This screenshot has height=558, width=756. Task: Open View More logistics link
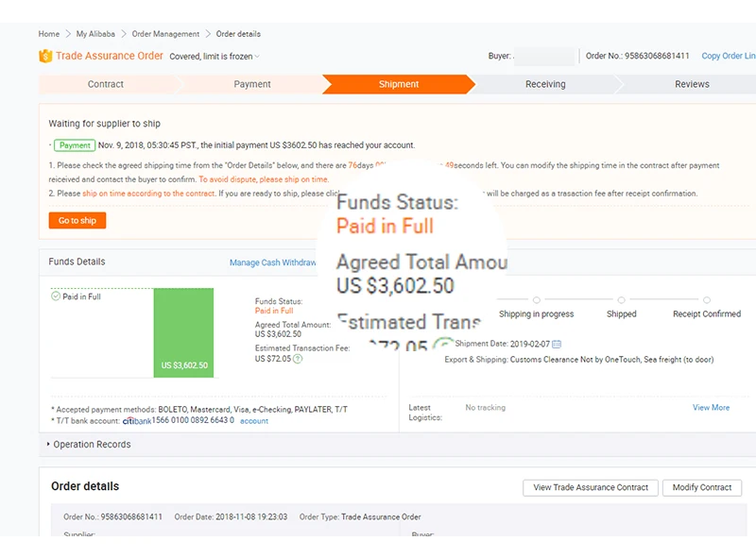[712, 408]
